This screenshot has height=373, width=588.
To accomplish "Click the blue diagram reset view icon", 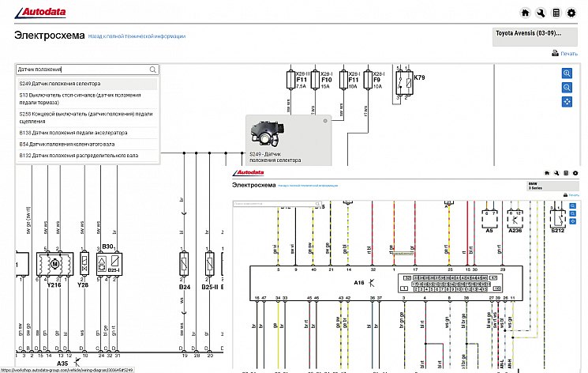I will coord(567,102).
